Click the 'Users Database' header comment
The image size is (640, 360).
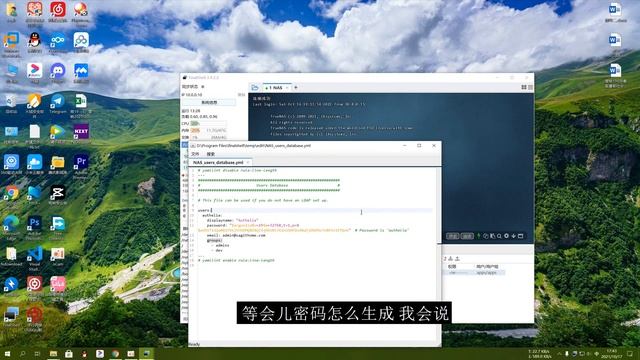point(272,185)
